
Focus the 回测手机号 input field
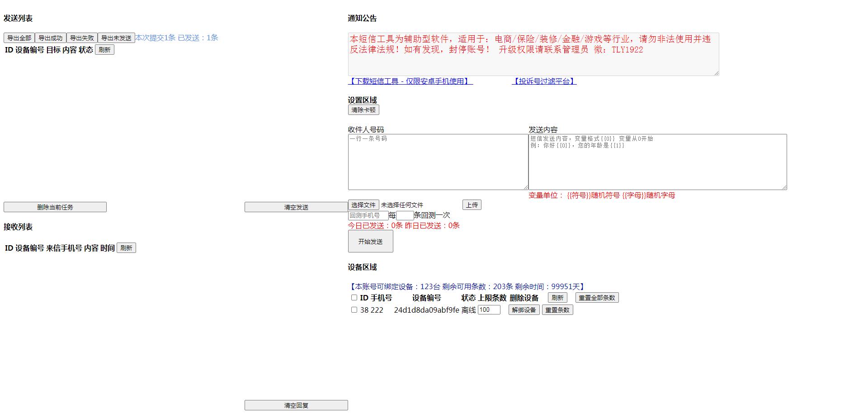click(368, 215)
